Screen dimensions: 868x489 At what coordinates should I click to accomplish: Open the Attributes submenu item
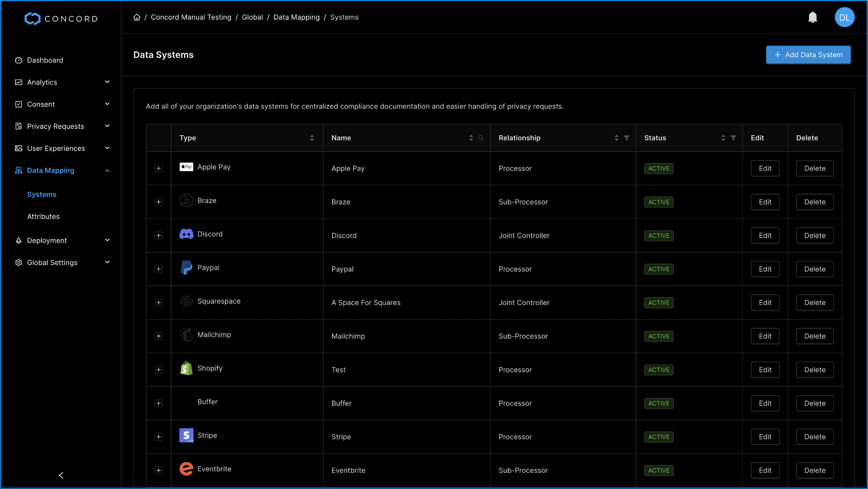(43, 216)
